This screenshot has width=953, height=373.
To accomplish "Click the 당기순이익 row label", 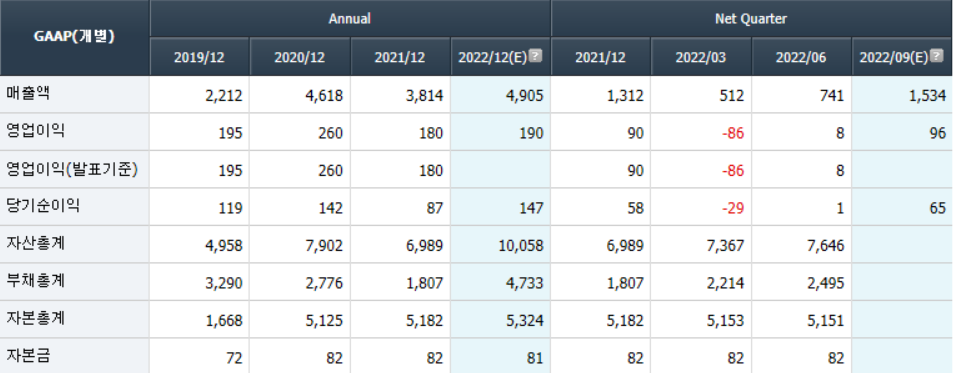I will 43,207.
